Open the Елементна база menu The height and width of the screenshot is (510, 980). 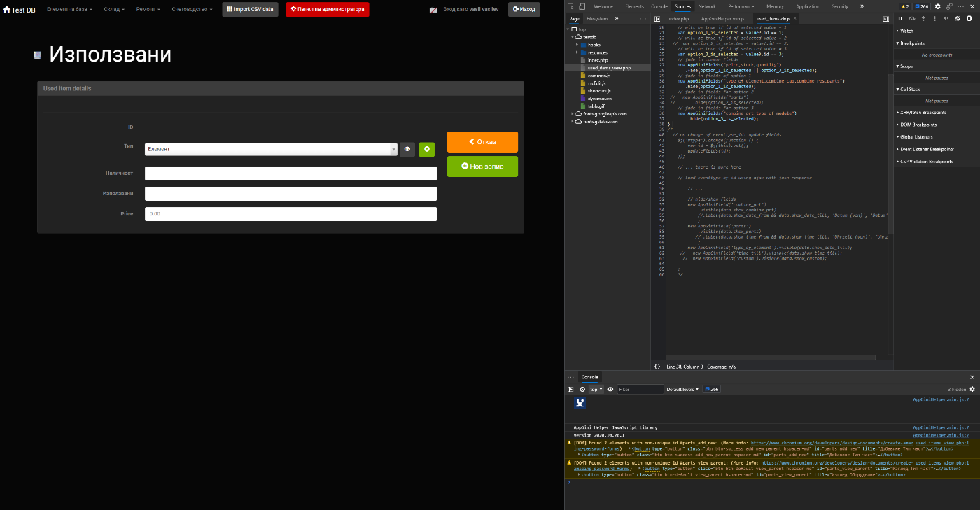(x=69, y=10)
